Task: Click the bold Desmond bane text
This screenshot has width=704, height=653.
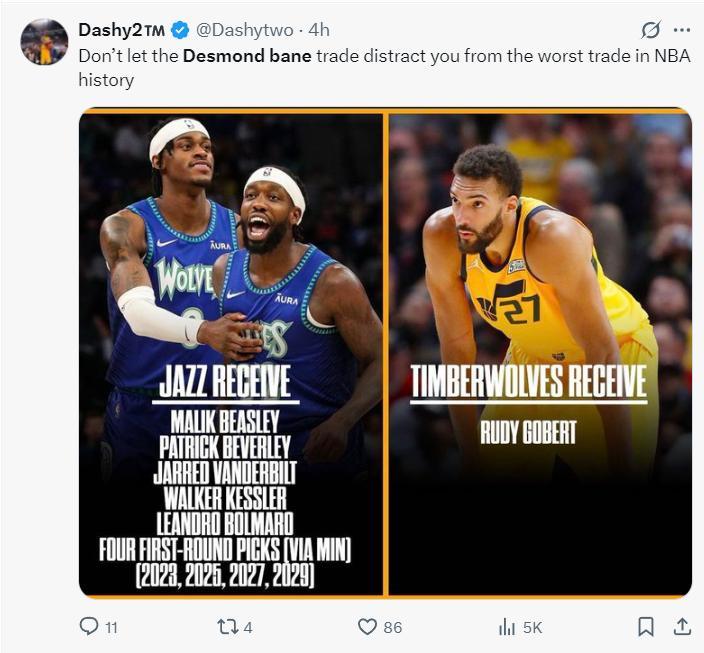Action: 246,56
